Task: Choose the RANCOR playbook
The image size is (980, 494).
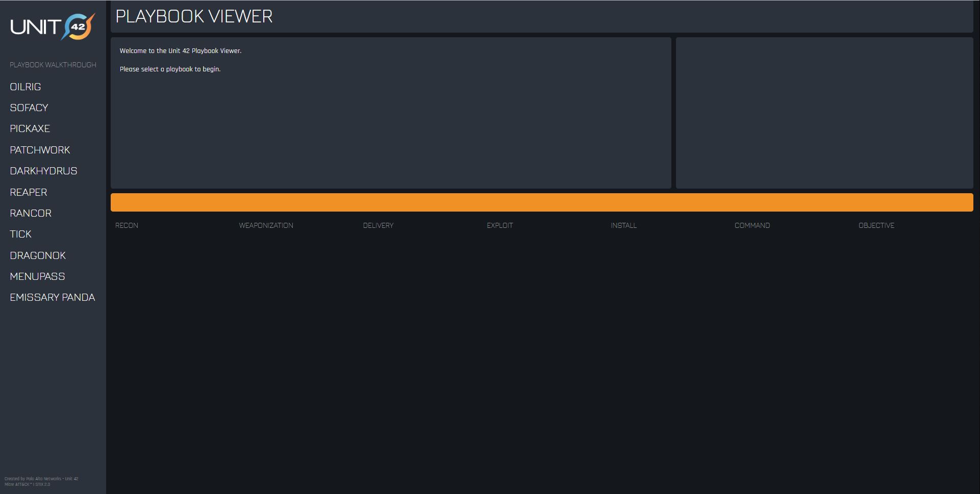Action: [x=31, y=213]
